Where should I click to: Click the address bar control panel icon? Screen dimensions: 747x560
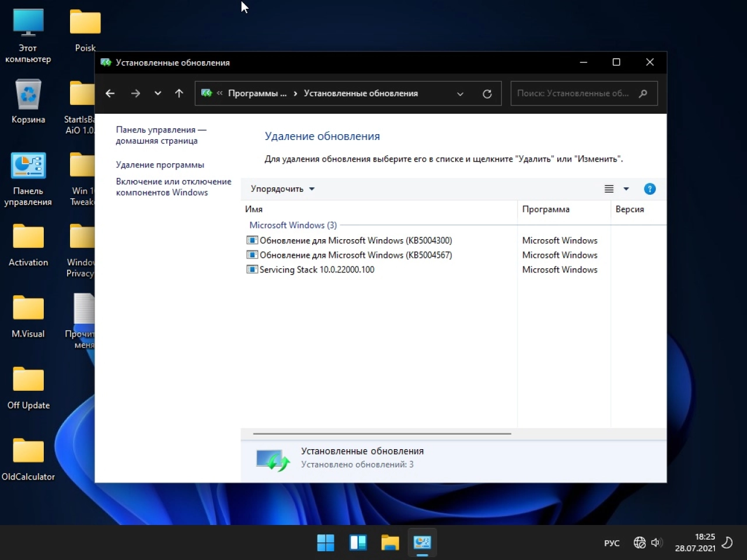(x=207, y=93)
